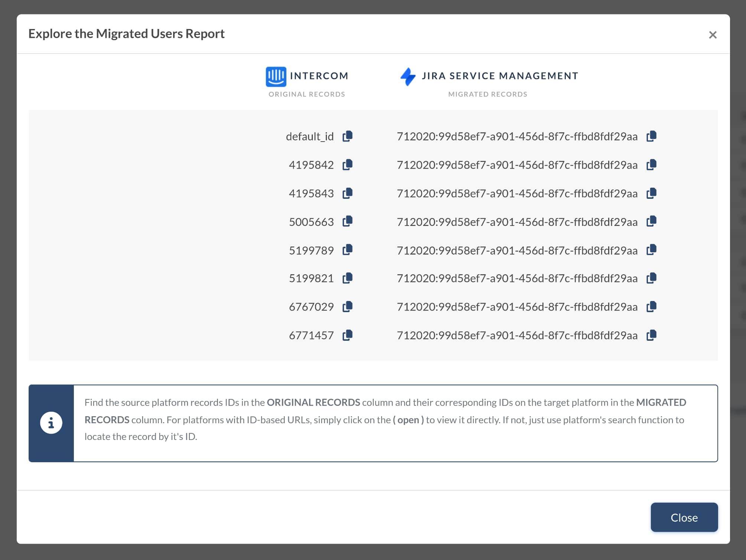Copy the default_id original record
This screenshot has height=560, width=746.
pos(347,136)
